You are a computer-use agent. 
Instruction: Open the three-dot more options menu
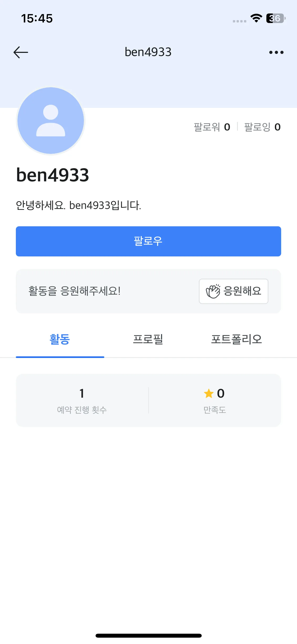pyautogui.click(x=276, y=52)
